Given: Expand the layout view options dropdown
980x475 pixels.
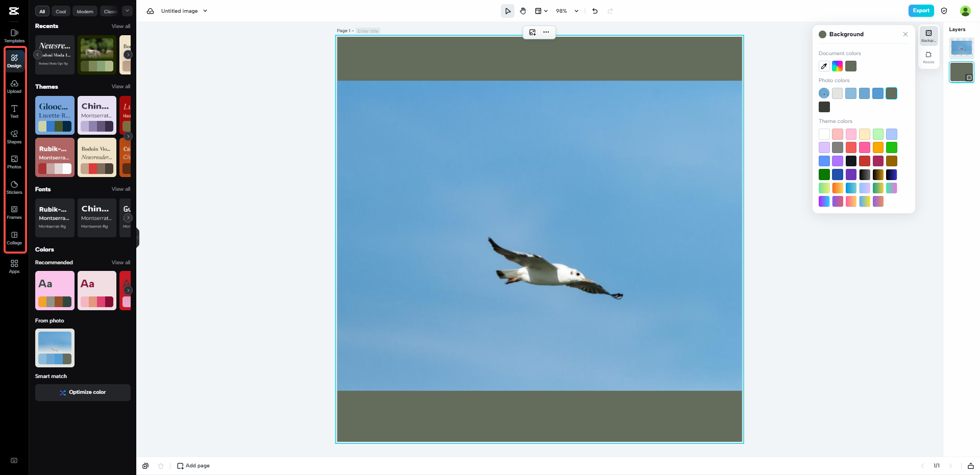Looking at the screenshot, I should pyautogui.click(x=546, y=11).
